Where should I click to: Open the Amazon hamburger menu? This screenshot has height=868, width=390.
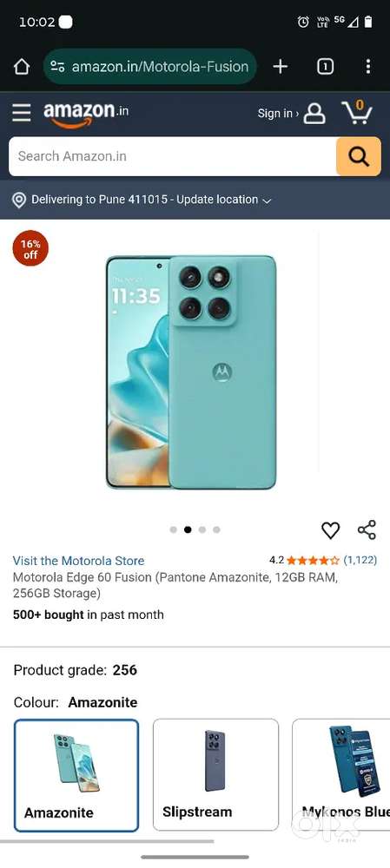[x=22, y=112]
